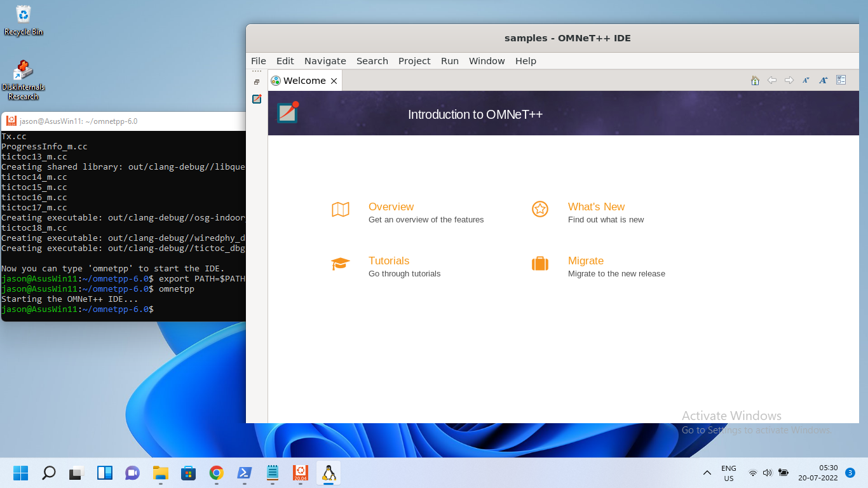Click the terminal prompt on last line
Screen dimensions: 868x488
pos(78,309)
